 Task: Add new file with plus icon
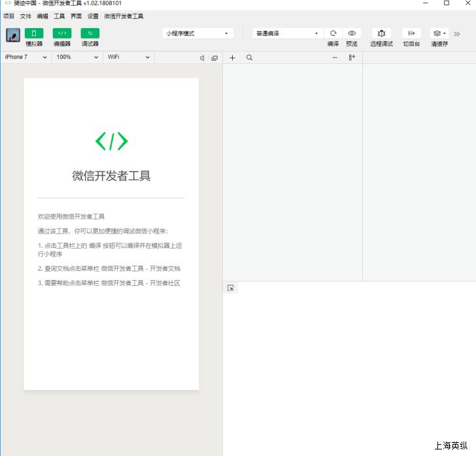pyautogui.click(x=232, y=58)
